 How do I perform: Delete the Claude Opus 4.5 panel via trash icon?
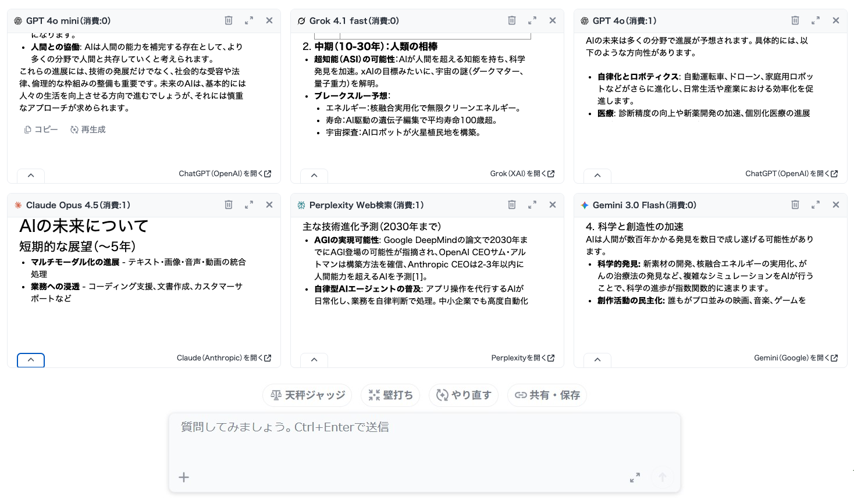229,205
